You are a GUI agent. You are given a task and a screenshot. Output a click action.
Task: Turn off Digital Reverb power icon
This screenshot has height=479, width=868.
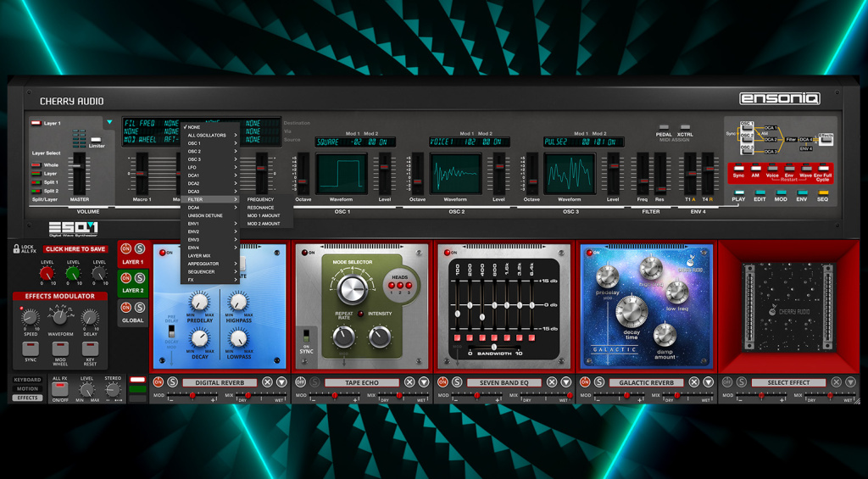pyautogui.click(x=159, y=382)
